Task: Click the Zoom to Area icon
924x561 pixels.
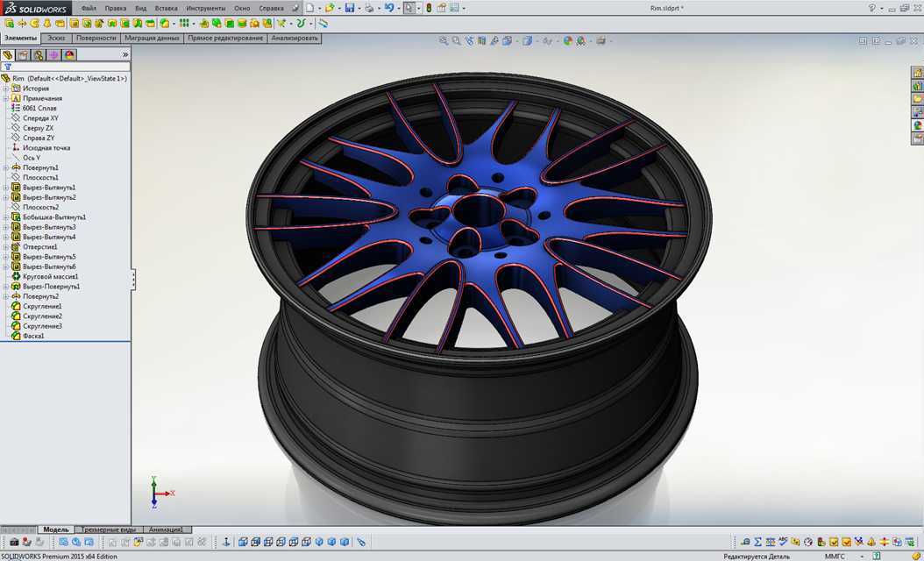Action: [456, 40]
